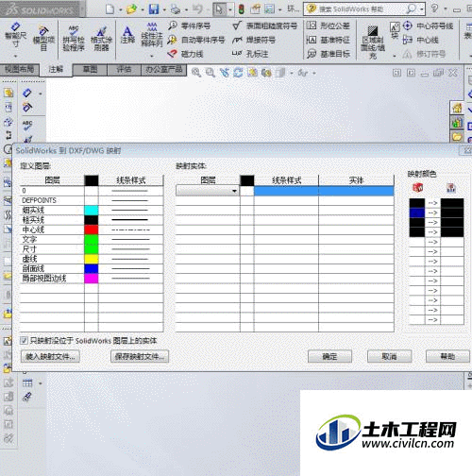Image resolution: width=472 pixels, height=476 pixels.
Task: Open Geometric Tolerance (形位公差) tool
Action: [328, 25]
